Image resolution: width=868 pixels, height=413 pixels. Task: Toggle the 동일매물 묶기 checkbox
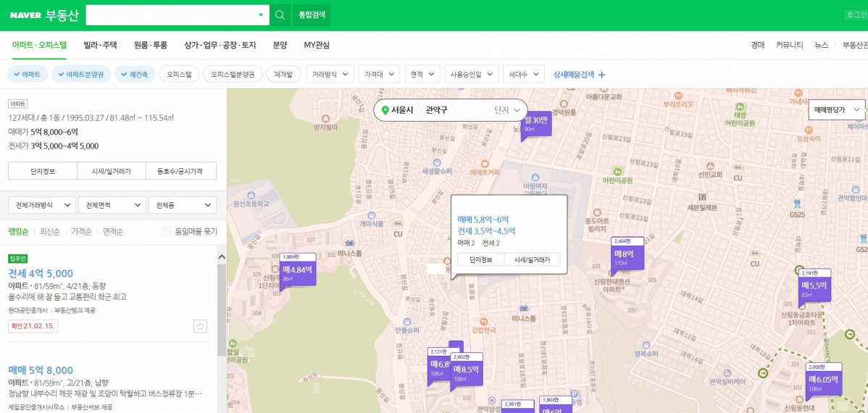coord(166,231)
